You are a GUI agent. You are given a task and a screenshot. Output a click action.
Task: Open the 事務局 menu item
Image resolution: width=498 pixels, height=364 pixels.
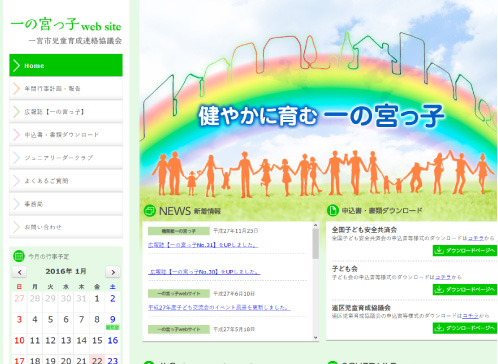[66, 204]
